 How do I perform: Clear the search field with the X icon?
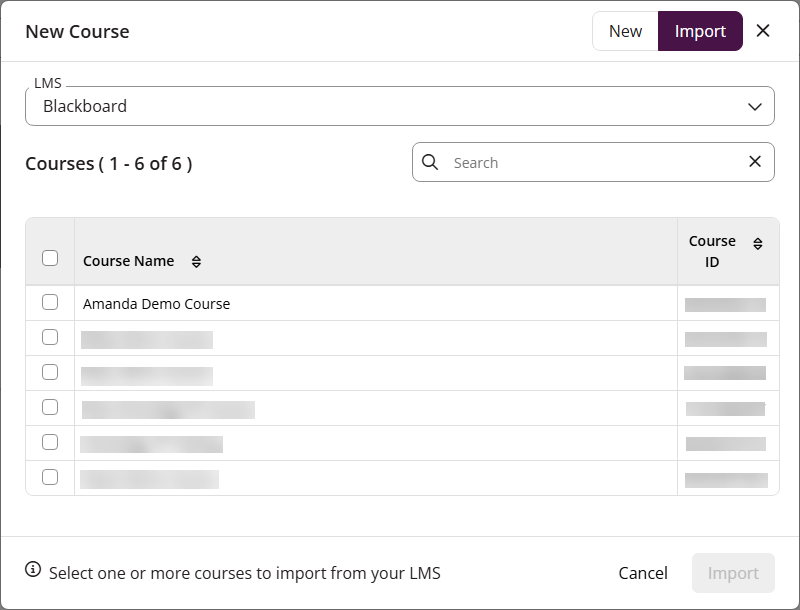[756, 161]
